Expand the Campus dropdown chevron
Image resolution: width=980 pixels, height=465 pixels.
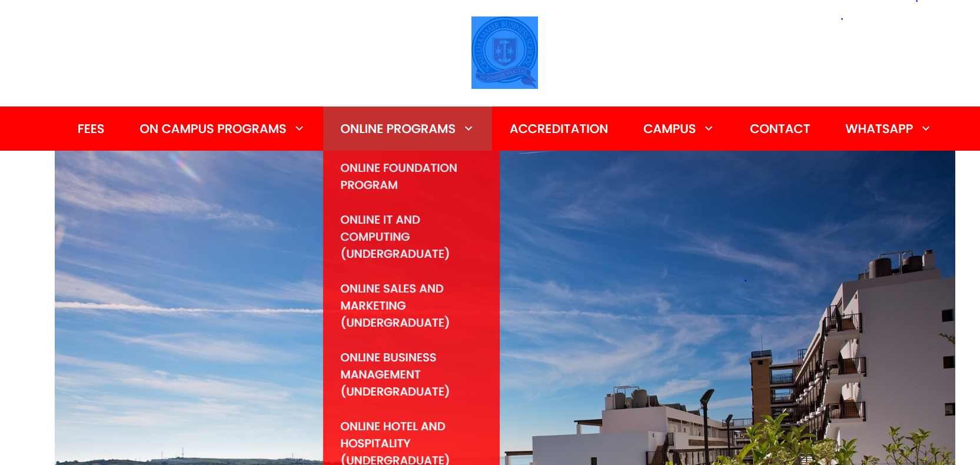pyautogui.click(x=709, y=129)
